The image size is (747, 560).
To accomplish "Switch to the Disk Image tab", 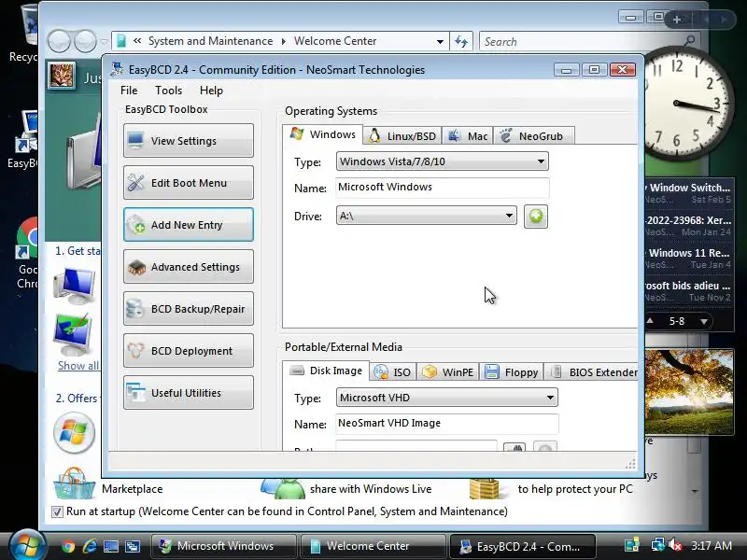I will (x=326, y=371).
